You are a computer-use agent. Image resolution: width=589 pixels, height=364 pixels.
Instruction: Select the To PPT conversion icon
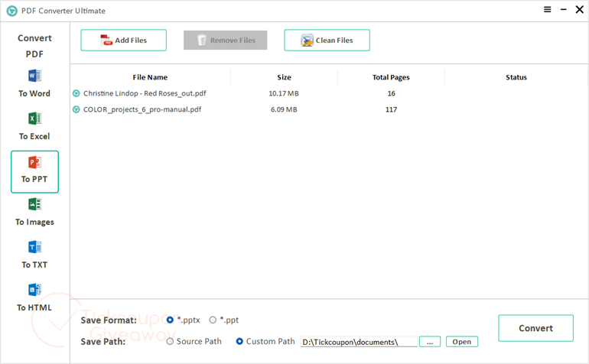click(x=34, y=162)
